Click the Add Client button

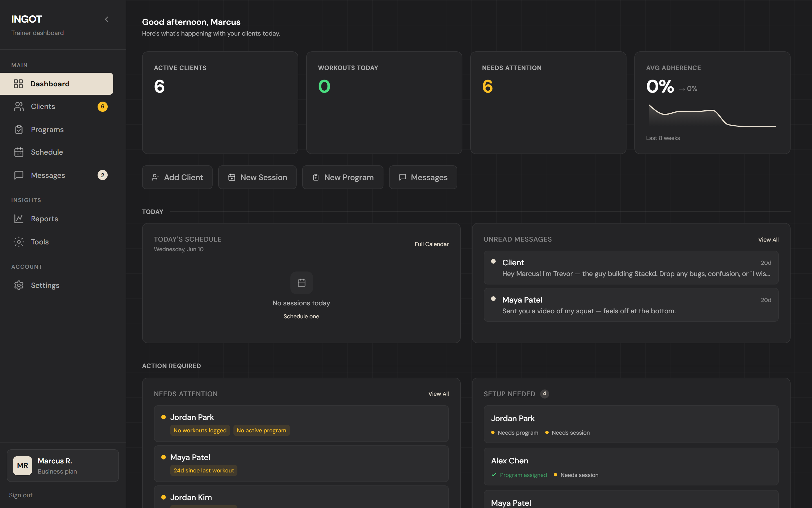177,178
